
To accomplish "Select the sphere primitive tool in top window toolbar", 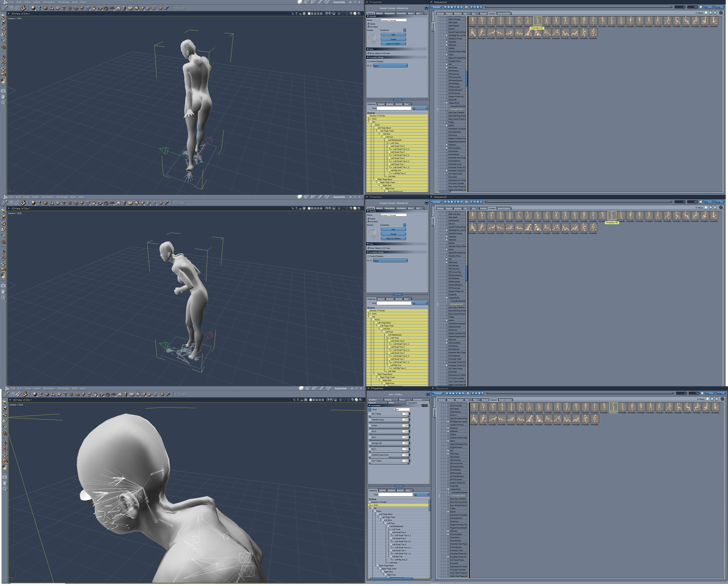I will [x=34, y=8].
